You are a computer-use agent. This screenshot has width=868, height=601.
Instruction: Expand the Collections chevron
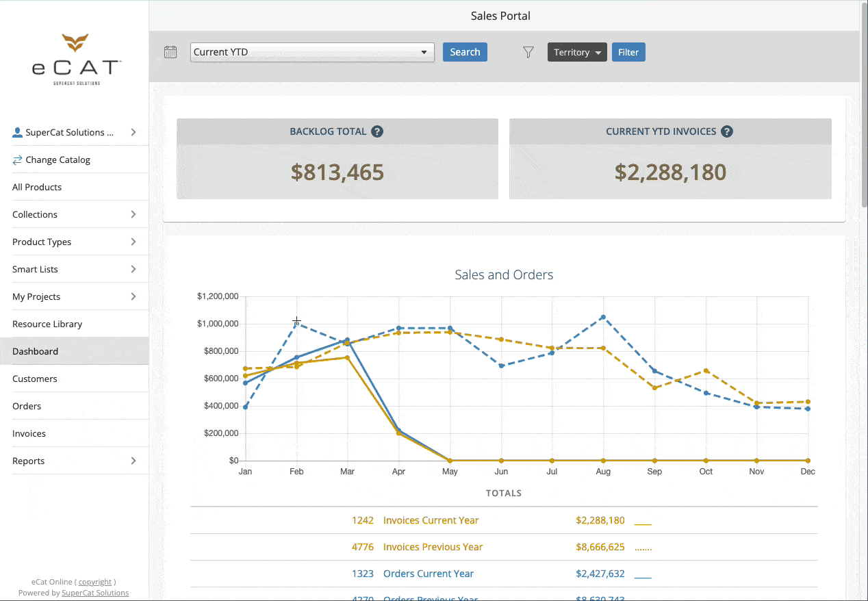click(133, 214)
